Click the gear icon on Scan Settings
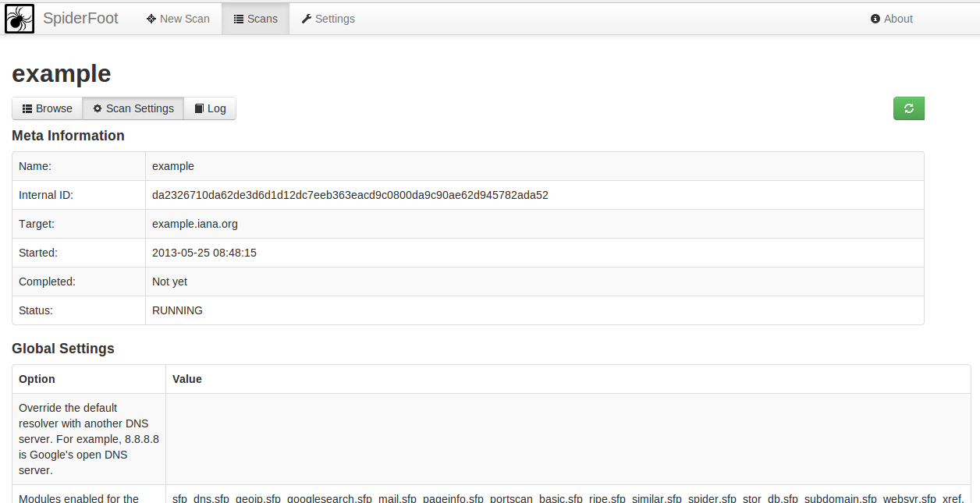 (x=98, y=108)
